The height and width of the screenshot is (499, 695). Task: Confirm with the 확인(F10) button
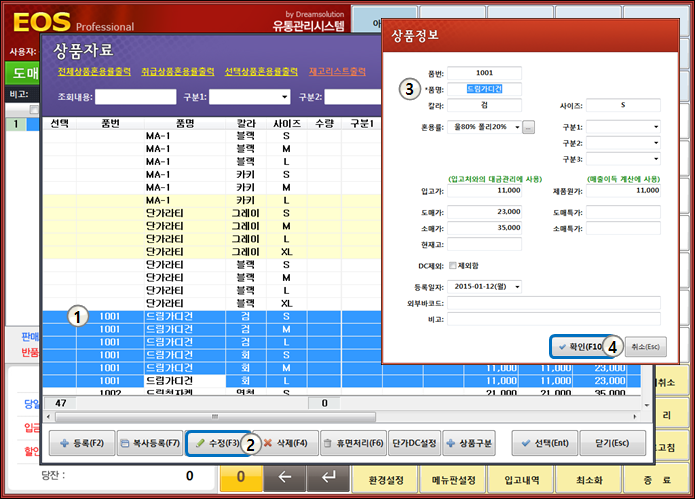[581, 347]
